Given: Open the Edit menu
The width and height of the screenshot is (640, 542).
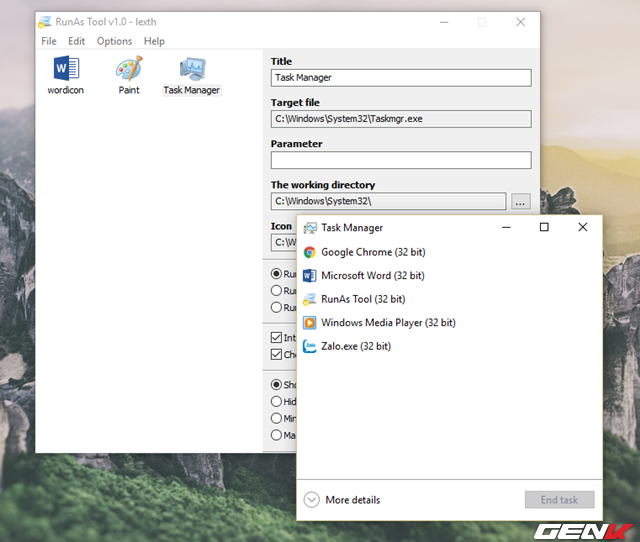Looking at the screenshot, I should point(77,41).
